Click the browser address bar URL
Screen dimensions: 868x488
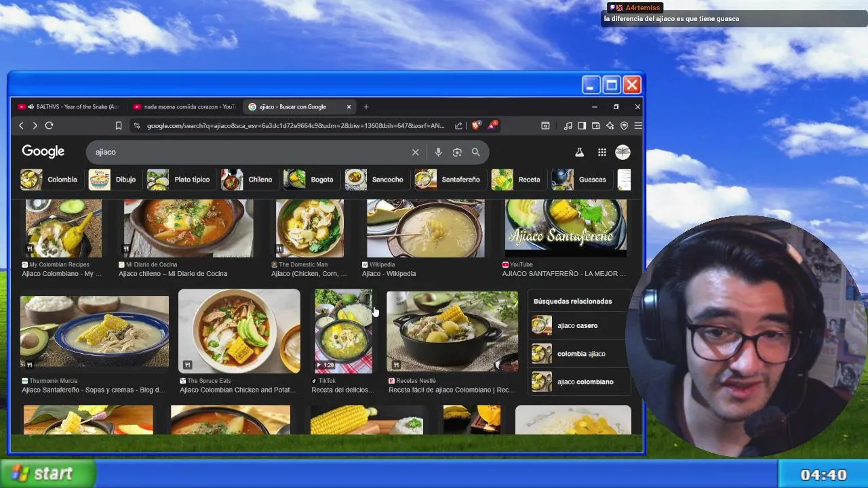pos(296,125)
